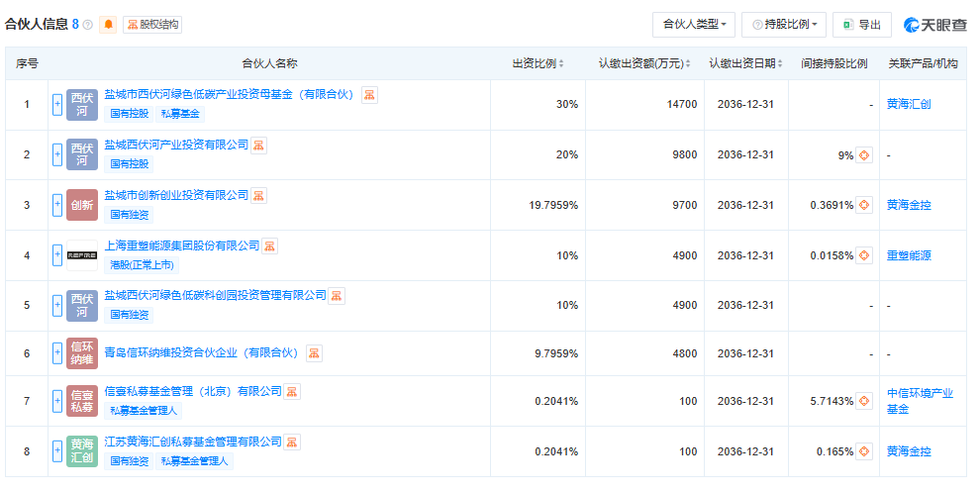Viewport: 980px width, 493px height.
Task: Click equity structure icon beside 盐城西伏河绿色低碳科创园
Action: pyautogui.click(x=337, y=296)
